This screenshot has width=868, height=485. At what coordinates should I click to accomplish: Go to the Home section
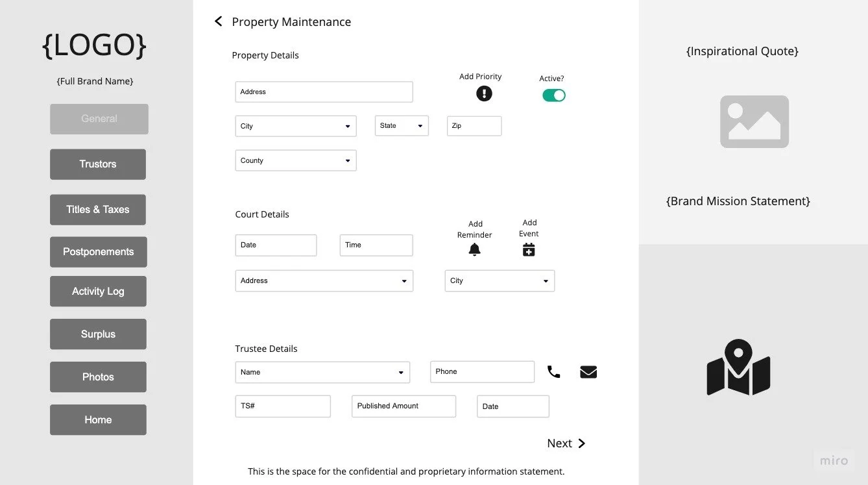coord(97,419)
